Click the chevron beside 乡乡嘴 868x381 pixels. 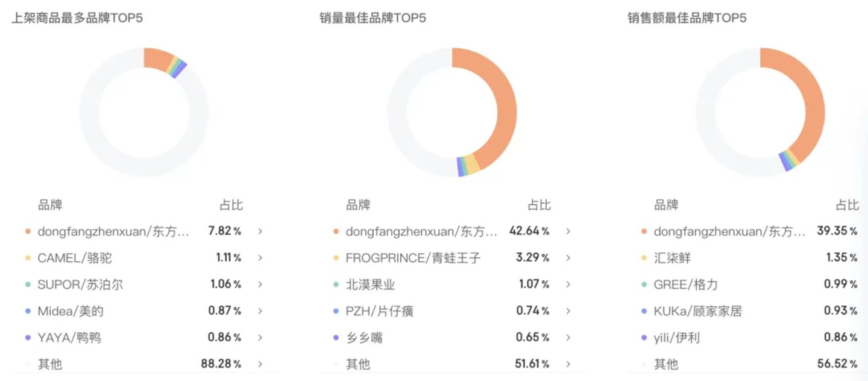coord(568,337)
